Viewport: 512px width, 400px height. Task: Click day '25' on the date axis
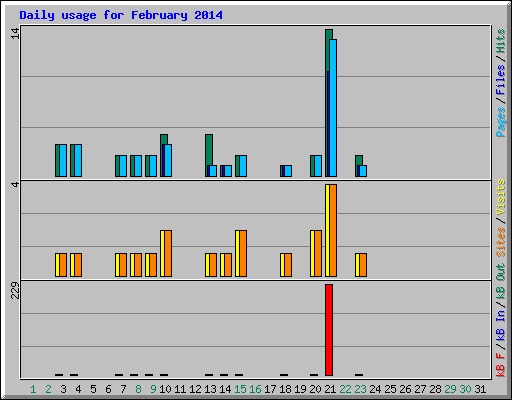[390, 389]
